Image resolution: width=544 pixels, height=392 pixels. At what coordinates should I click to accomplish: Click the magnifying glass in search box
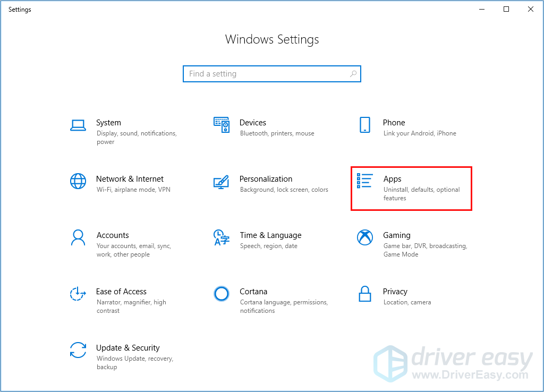(353, 74)
